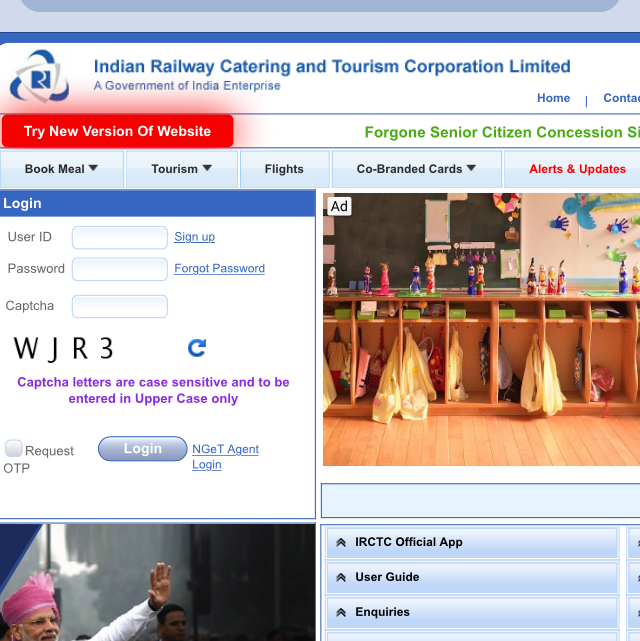Click 'A Government of India Enterprise' text
The width and height of the screenshot is (640, 641).
(x=187, y=86)
